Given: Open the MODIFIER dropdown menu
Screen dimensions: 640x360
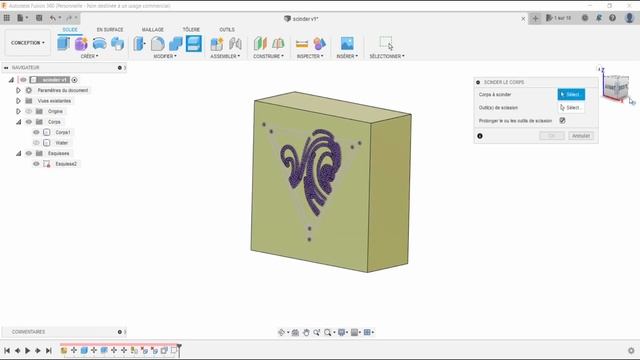Looking at the screenshot, I should click(165, 56).
